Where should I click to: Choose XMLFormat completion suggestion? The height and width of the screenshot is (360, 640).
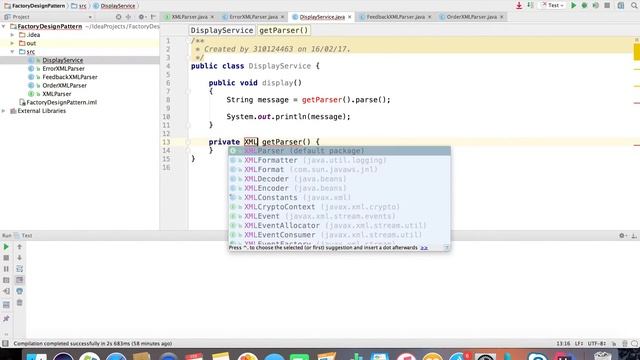coord(339,169)
